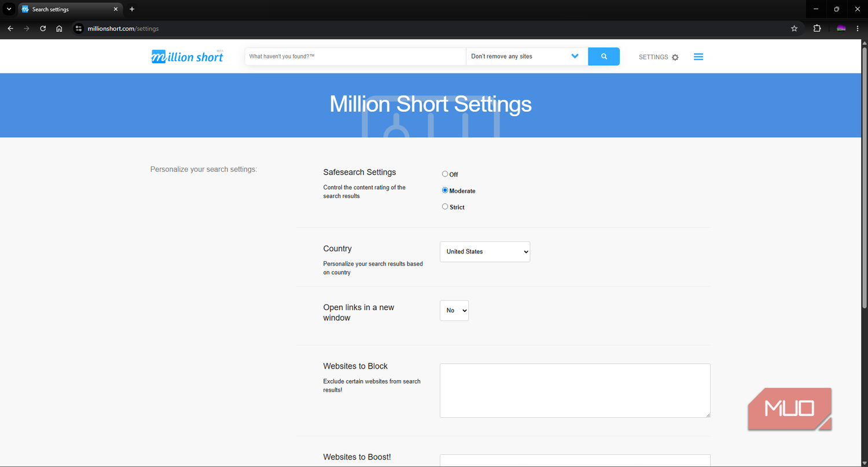Click the 'Safesearch Settings' heading text
Screen dimensions: 868x467
[x=359, y=172]
